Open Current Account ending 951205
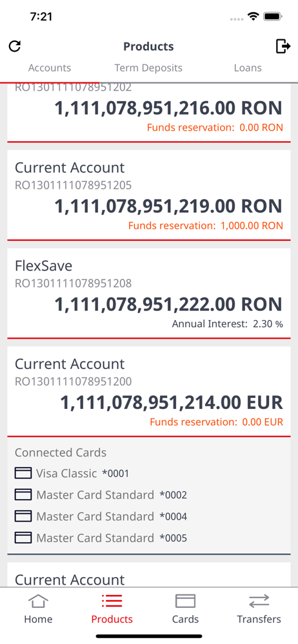This screenshot has width=298, height=644. pyautogui.click(x=149, y=195)
